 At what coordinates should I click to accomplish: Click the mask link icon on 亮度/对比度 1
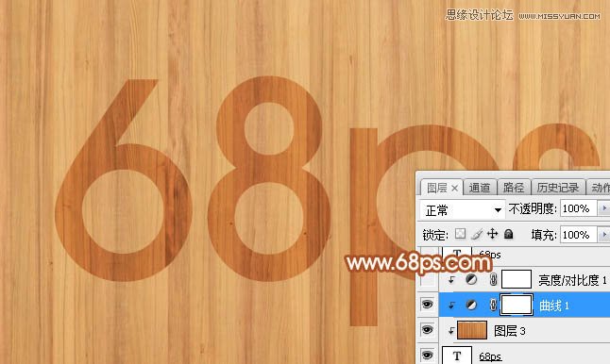(x=493, y=279)
